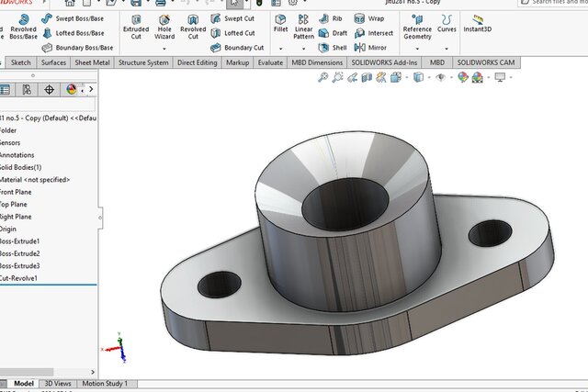Select Boss-Extrude2 feature
588x392 pixels.
[20, 253]
